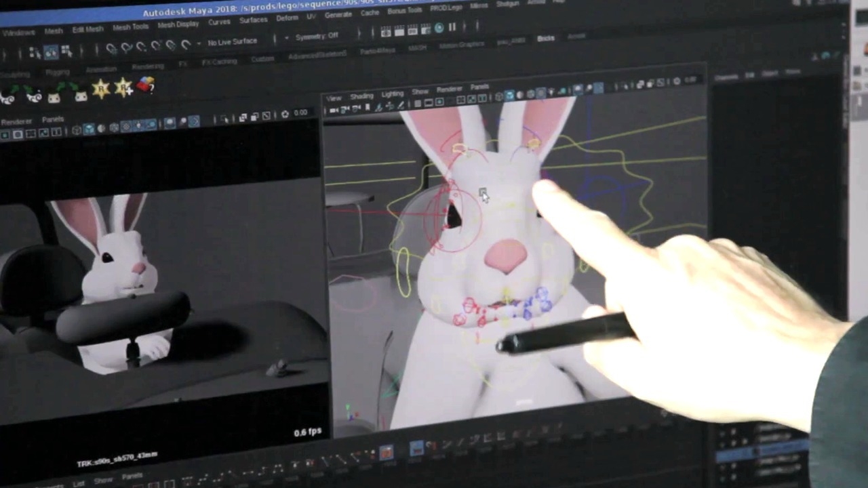Open the Mesh Tools menu
Viewport: 868px width, 488px height.
tap(130, 27)
